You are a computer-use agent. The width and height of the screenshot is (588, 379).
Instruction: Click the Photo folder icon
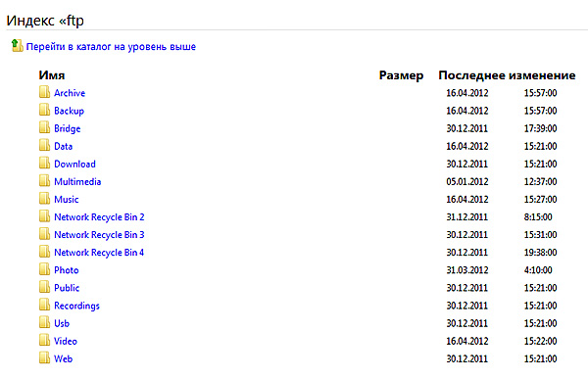(x=44, y=269)
